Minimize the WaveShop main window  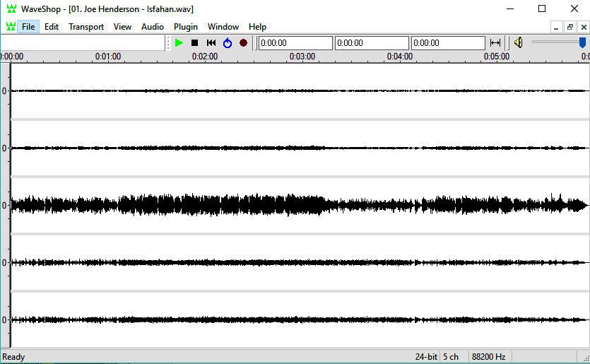click(510, 8)
